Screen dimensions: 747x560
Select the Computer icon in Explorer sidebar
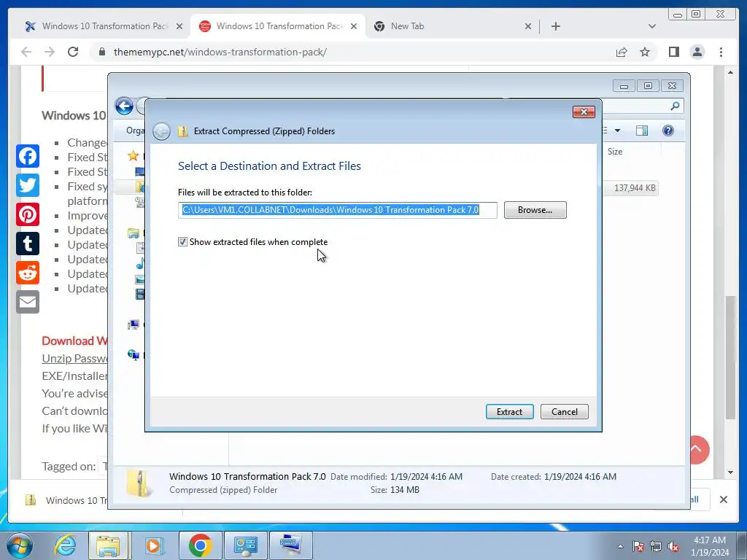pyautogui.click(x=133, y=324)
